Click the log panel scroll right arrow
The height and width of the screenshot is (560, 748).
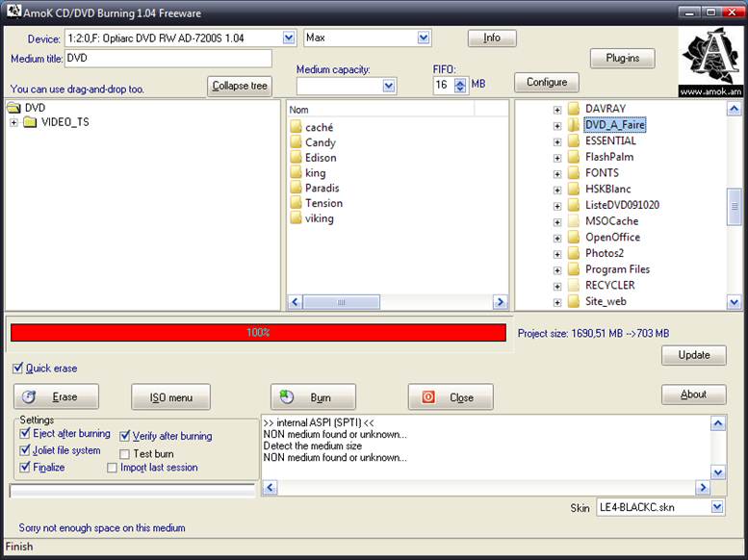[702, 487]
